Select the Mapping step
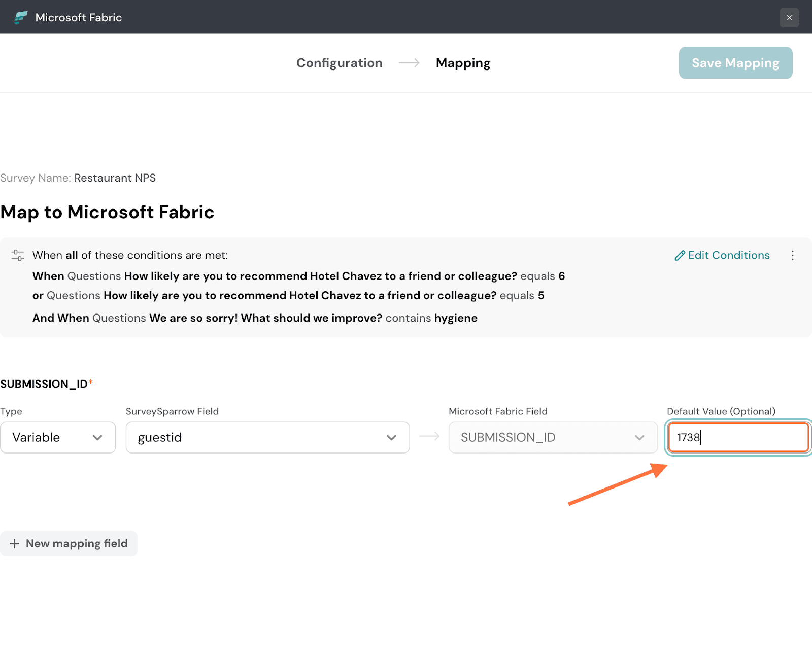 click(463, 63)
